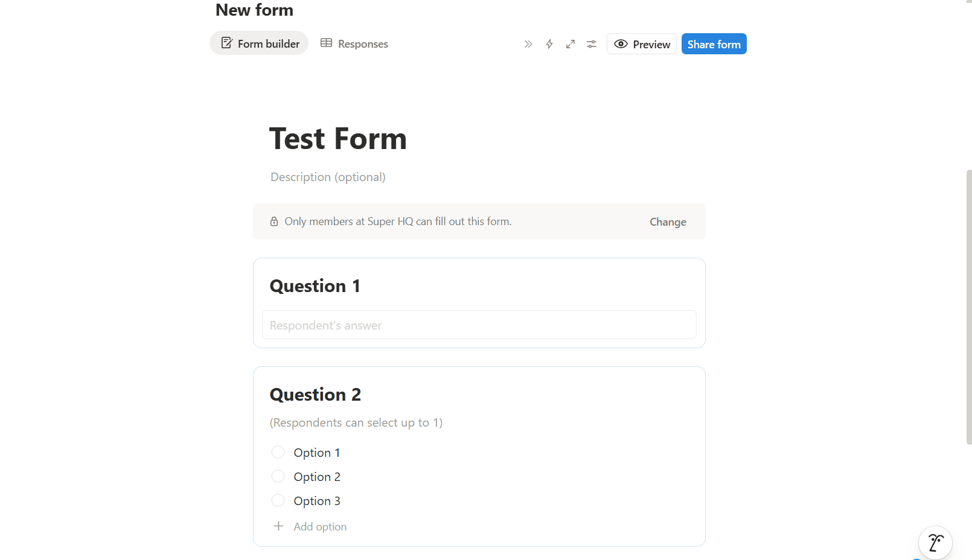The image size is (972, 560).
Task: Click the page vertical scrollbar
Action: [x=968, y=308]
